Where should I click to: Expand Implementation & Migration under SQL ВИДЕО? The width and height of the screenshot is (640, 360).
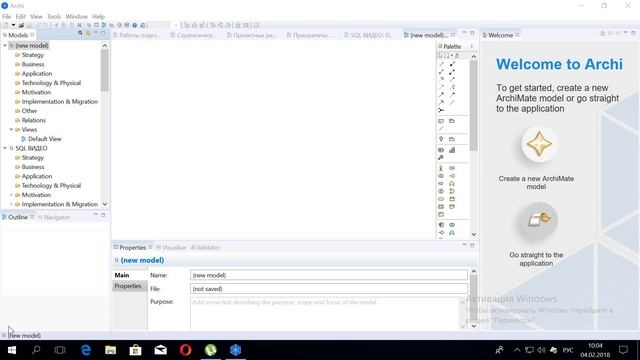[11, 204]
